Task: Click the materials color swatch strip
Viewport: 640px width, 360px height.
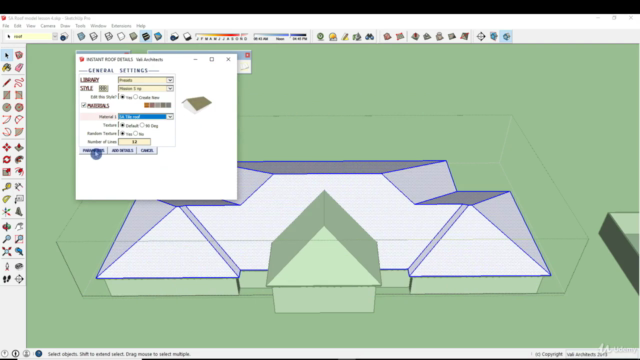Action: click(x=158, y=105)
